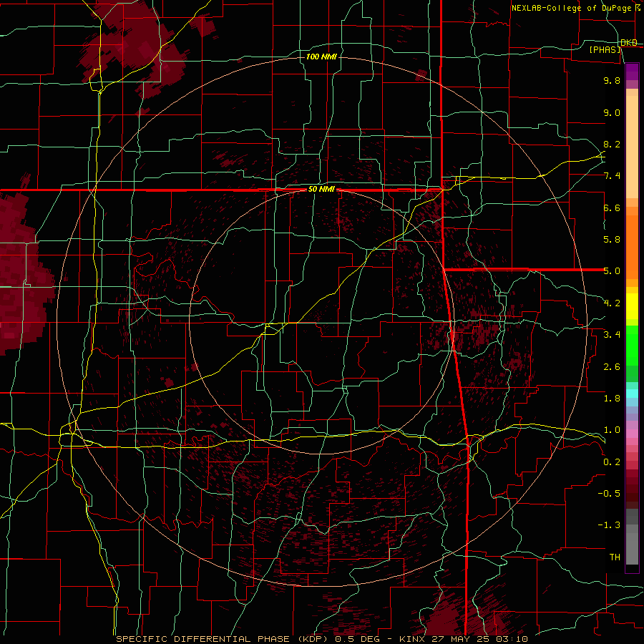Pick the pink band of the color scale

(632, 434)
